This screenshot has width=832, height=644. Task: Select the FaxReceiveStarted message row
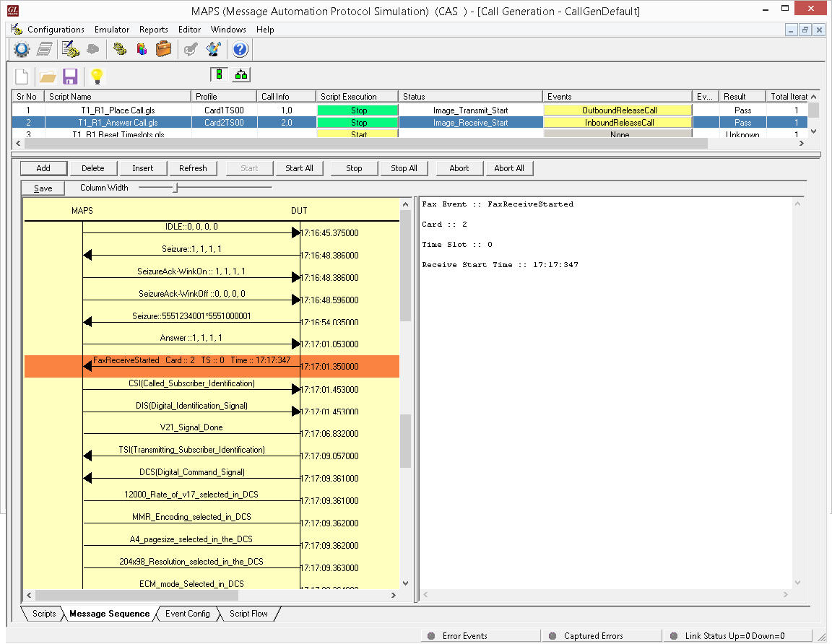(x=191, y=366)
